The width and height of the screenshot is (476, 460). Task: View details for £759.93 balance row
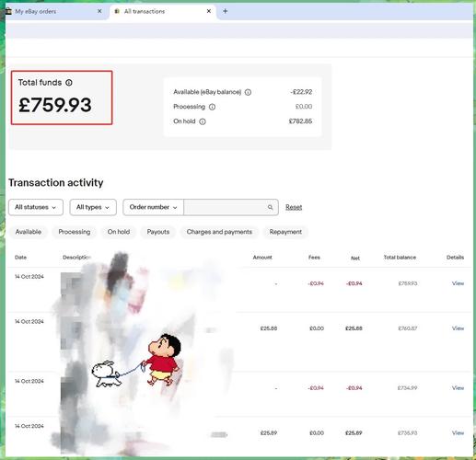(458, 283)
